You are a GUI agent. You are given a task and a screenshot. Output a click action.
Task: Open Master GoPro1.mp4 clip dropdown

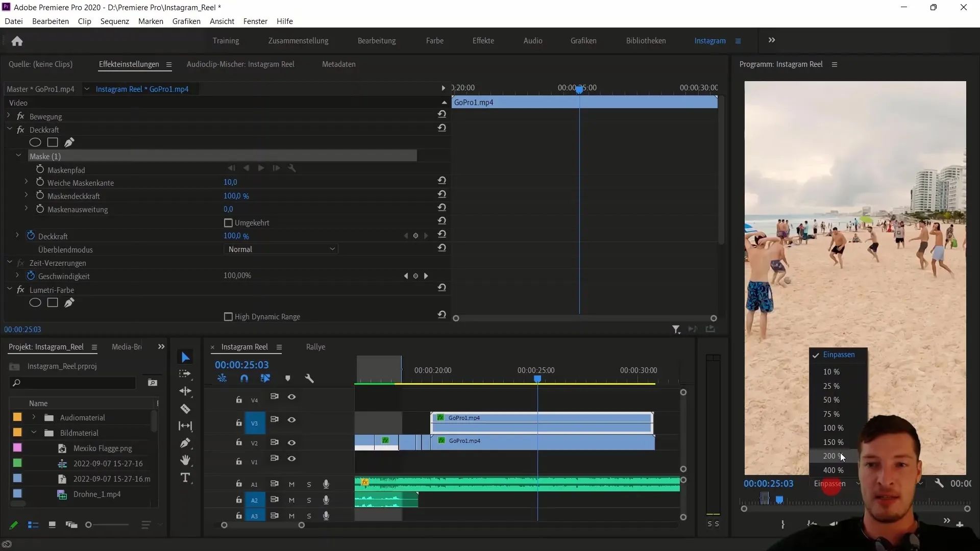pyautogui.click(x=87, y=89)
